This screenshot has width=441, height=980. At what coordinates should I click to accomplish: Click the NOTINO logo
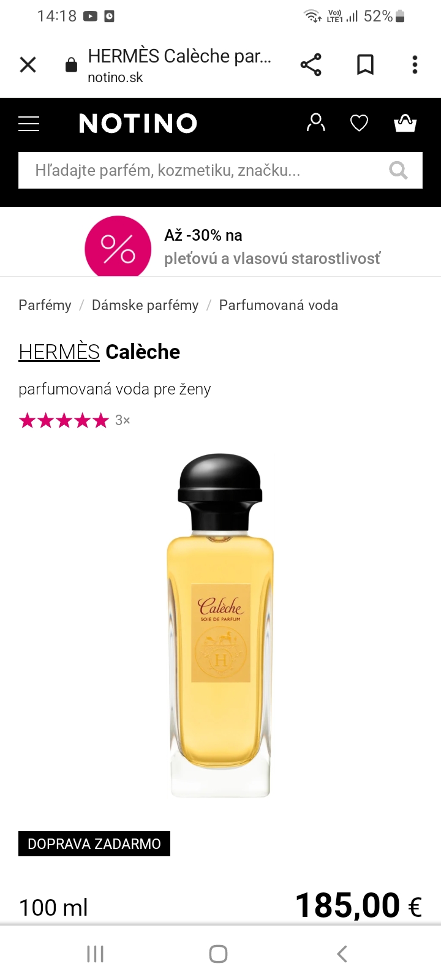point(138,124)
